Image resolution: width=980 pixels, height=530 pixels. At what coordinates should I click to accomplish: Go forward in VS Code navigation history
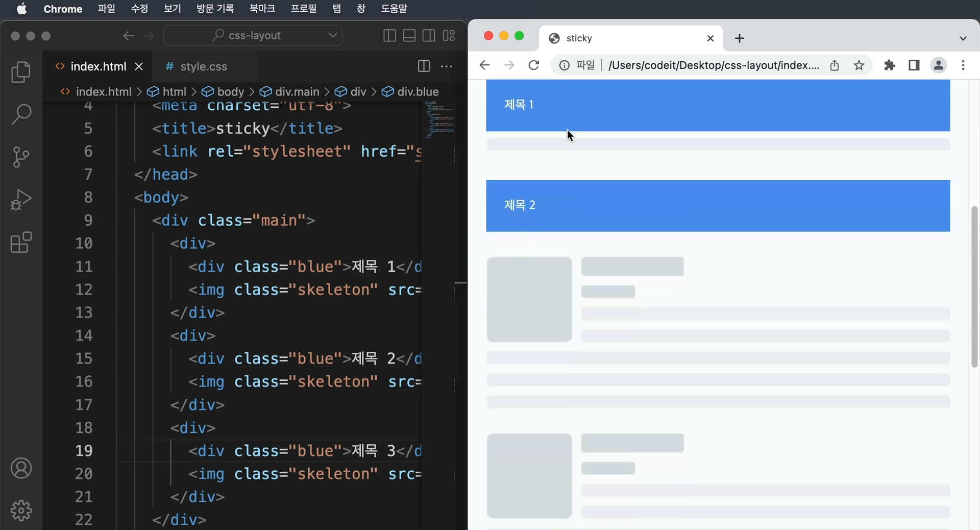[x=149, y=36]
